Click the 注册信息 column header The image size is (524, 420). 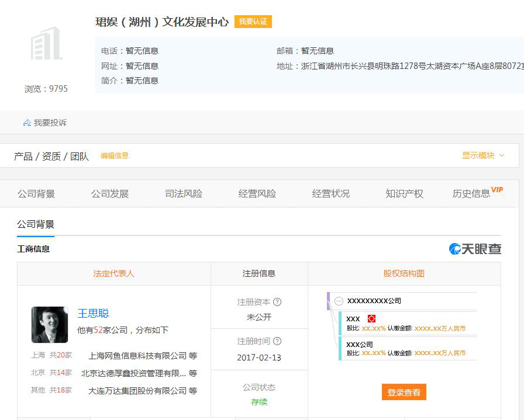coord(259,274)
